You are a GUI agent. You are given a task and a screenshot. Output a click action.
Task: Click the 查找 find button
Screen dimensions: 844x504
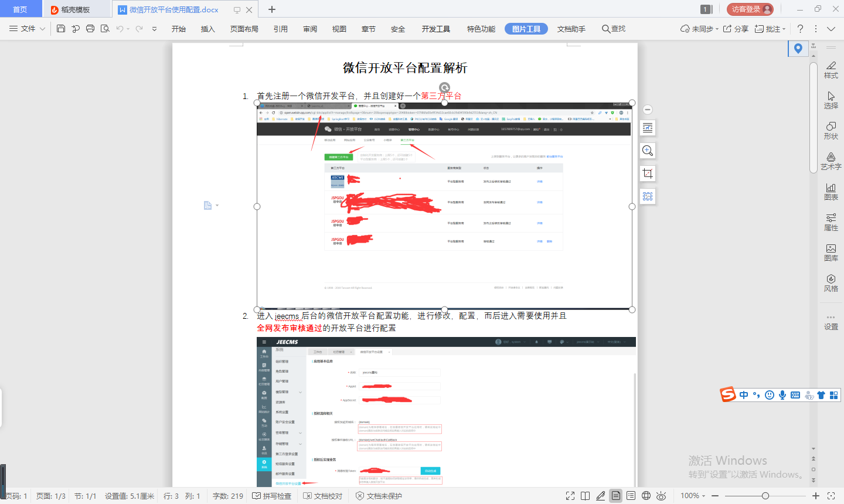coord(614,29)
